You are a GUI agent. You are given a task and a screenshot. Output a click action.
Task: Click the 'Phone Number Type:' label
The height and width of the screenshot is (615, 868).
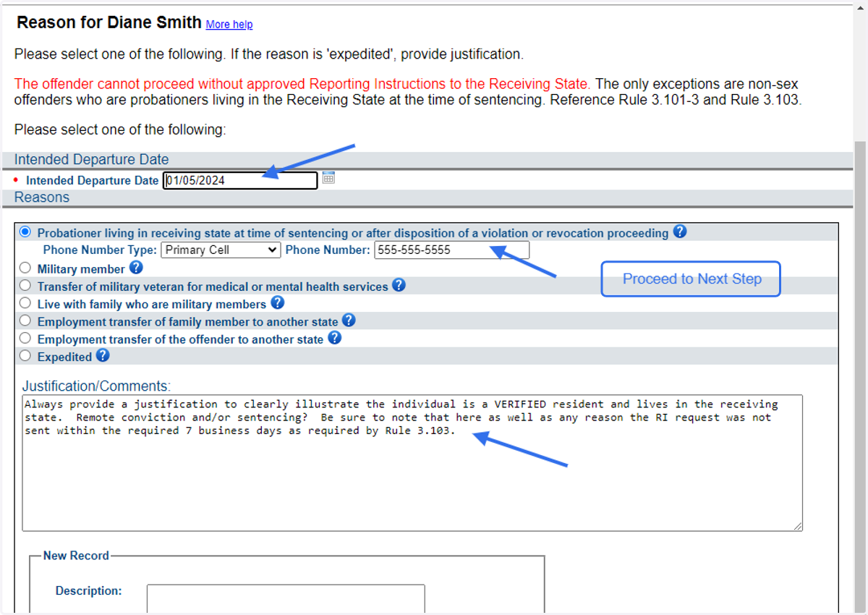[100, 250]
